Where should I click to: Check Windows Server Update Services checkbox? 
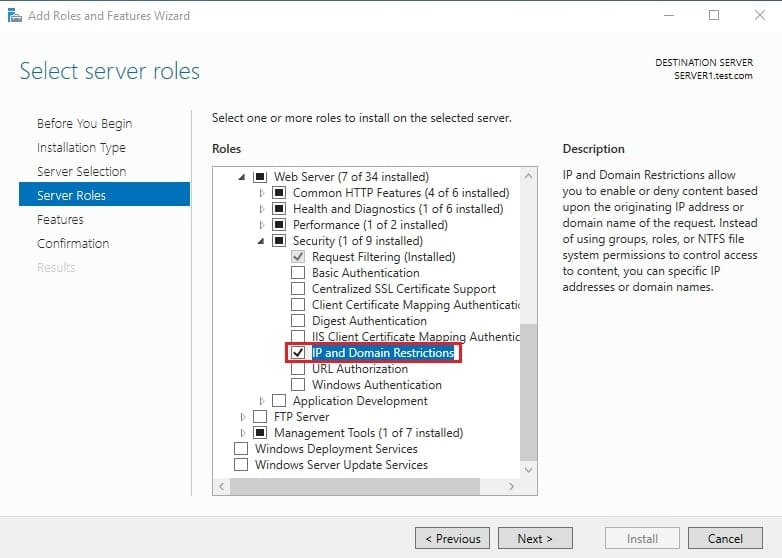(x=241, y=464)
